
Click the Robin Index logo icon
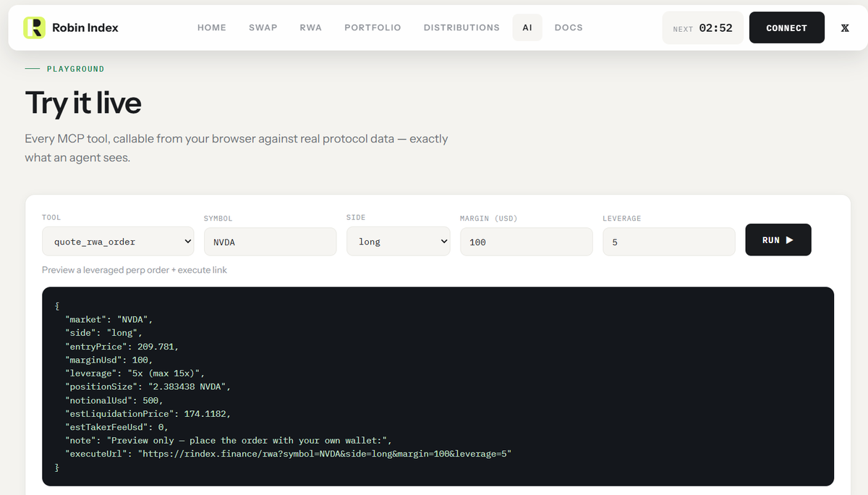click(x=34, y=27)
